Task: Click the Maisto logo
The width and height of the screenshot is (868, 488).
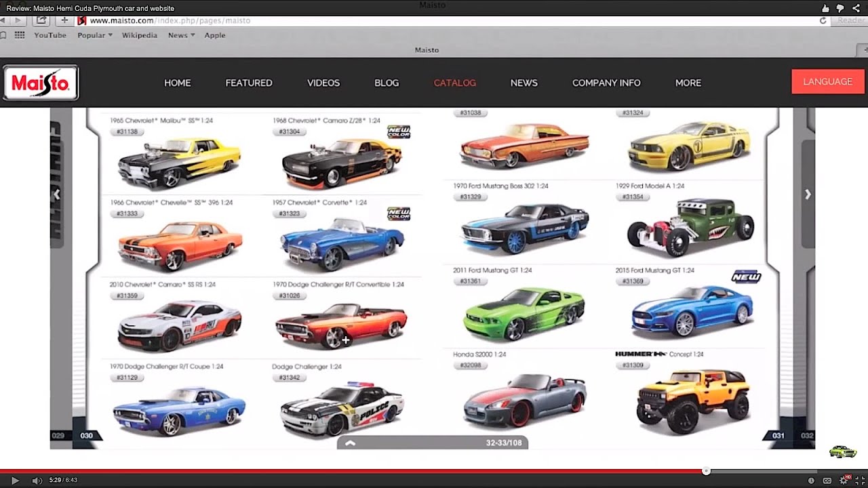Action: point(41,83)
